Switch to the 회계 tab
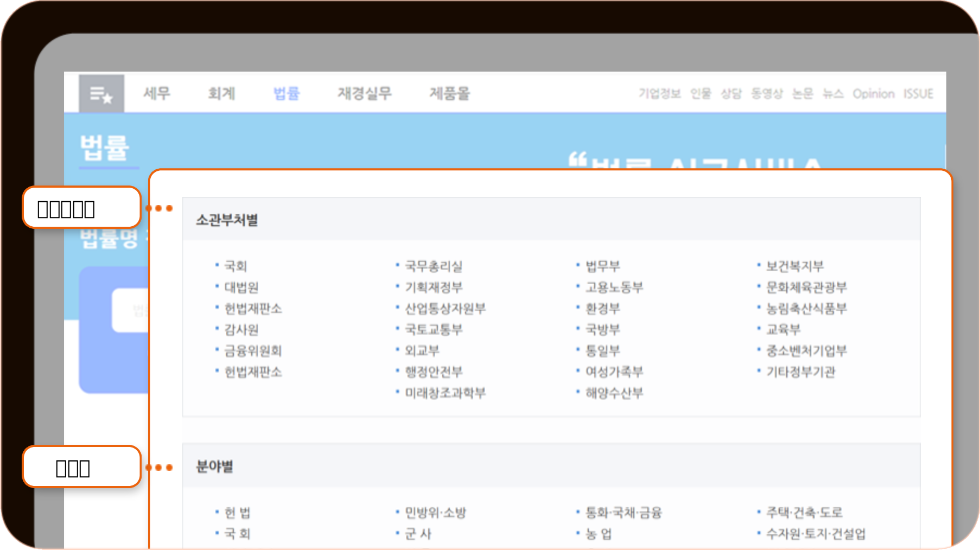This screenshot has width=980, height=550. [x=221, y=93]
